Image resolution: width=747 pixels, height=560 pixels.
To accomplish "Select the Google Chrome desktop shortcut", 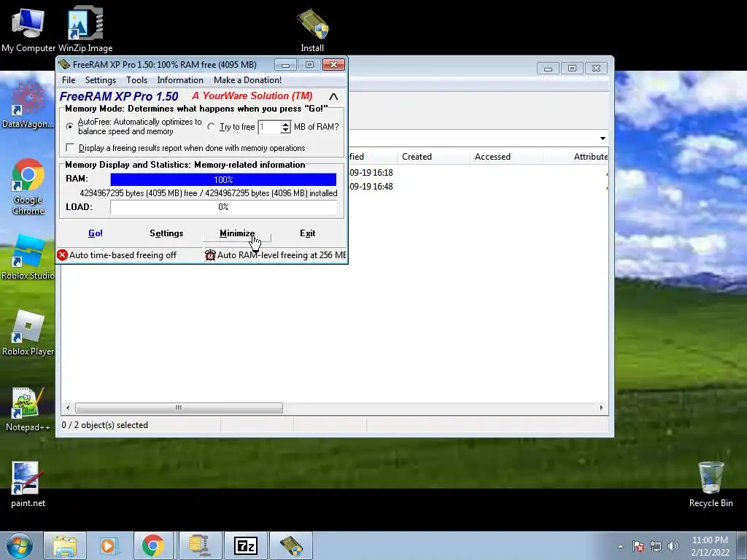I will [28, 186].
